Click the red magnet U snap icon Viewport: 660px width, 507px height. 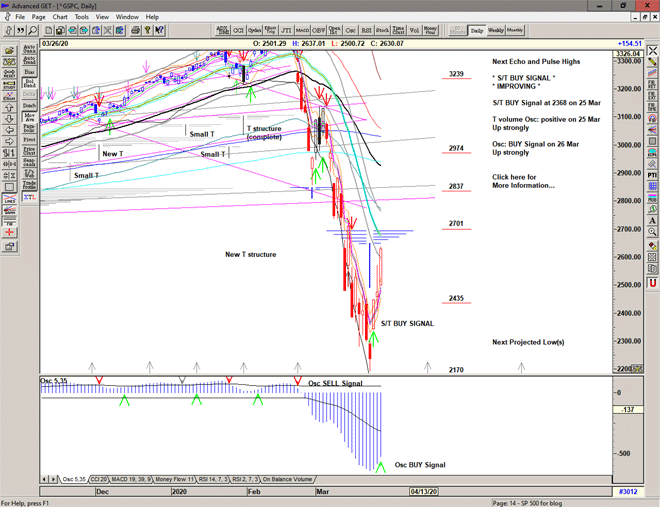click(x=652, y=283)
